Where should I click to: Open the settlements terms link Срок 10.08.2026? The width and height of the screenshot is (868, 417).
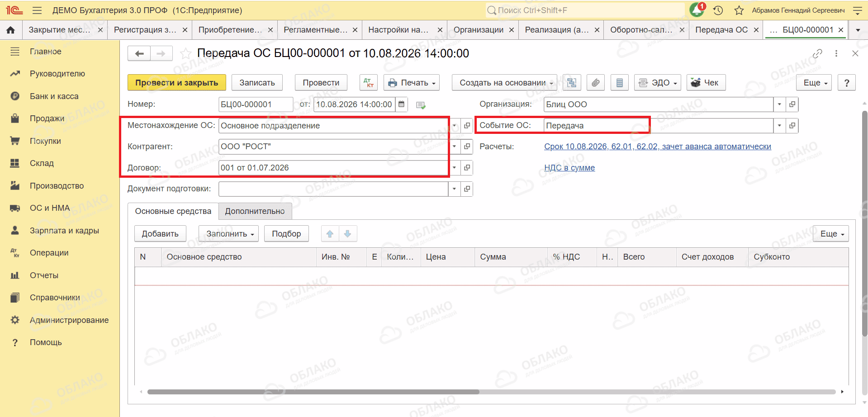click(x=657, y=147)
